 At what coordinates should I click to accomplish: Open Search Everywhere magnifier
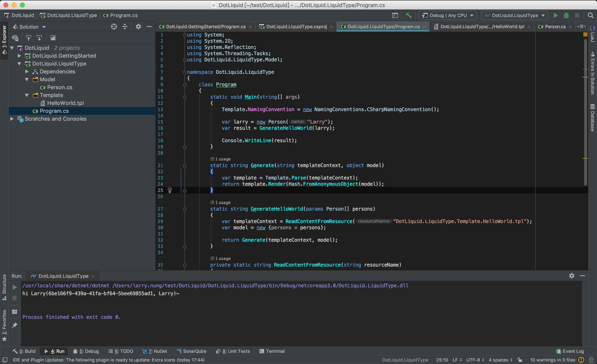pyautogui.click(x=591, y=15)
